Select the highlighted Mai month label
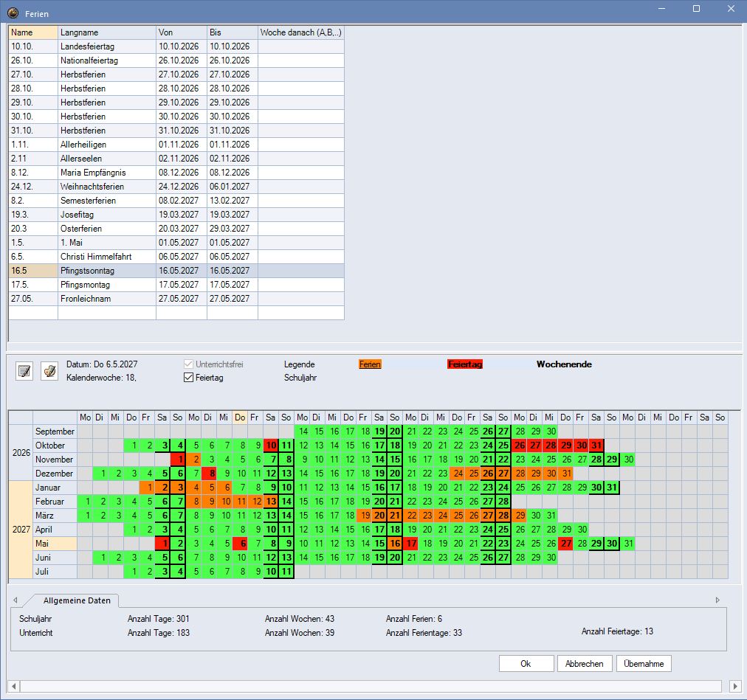Viewport: 747px width, 700px height. pos(55,544)
